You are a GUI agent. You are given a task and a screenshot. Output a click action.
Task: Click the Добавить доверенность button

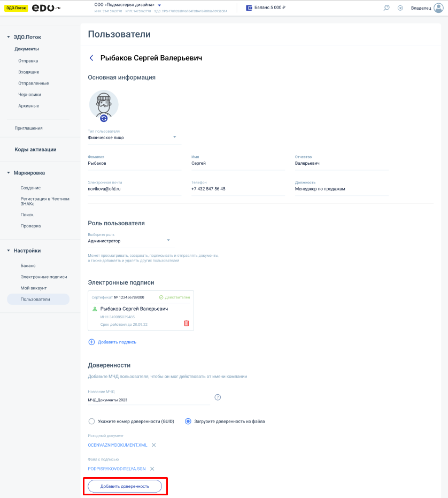click(x=125, y=486)
